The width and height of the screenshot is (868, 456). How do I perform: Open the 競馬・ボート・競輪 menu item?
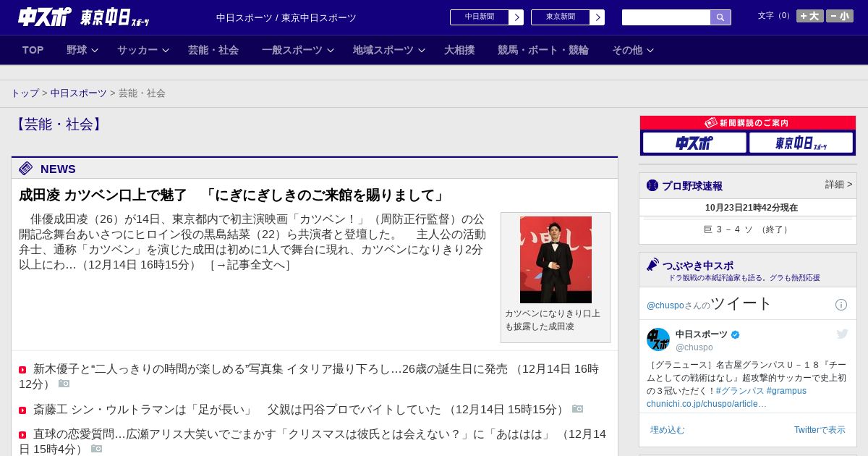coord(543,50)
